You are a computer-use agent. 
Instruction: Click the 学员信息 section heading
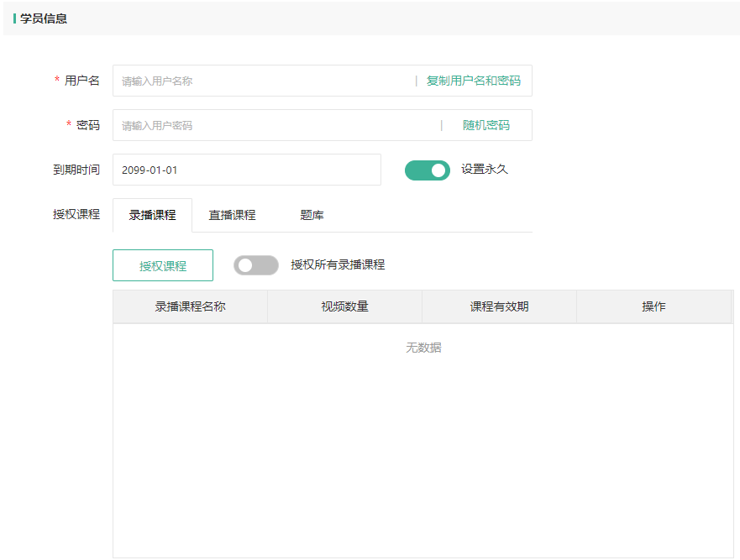click(x=44, y=18)
